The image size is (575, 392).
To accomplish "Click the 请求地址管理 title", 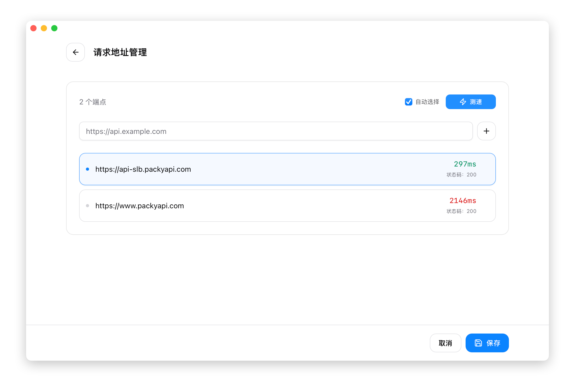I will pos(120,52).
